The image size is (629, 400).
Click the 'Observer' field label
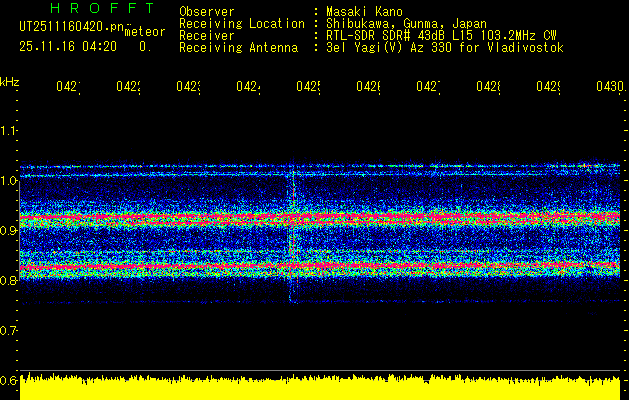click(x=207, y=12)
